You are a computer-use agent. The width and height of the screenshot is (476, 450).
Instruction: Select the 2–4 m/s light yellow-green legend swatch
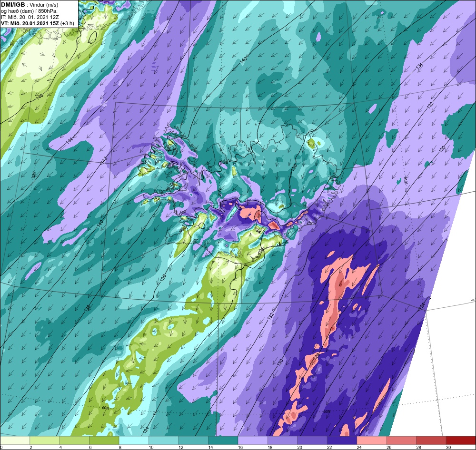[x=45, y=440]
